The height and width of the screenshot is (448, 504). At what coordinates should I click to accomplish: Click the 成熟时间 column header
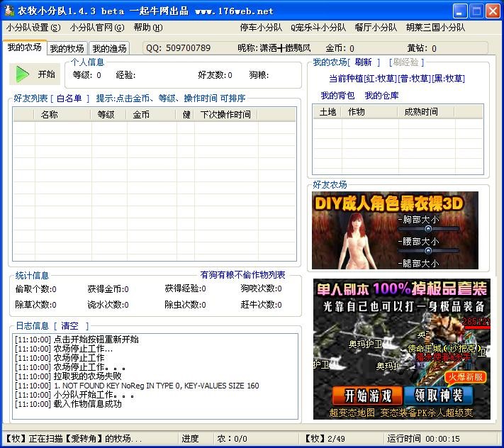[x=426, y=112]
